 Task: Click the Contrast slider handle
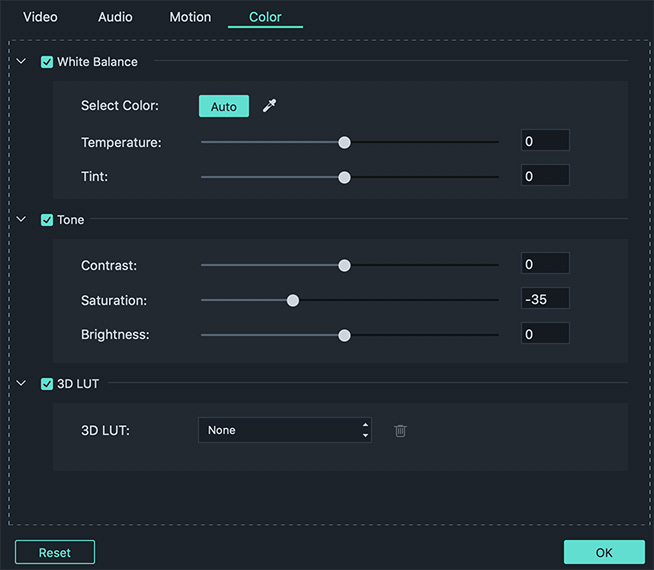345,266
